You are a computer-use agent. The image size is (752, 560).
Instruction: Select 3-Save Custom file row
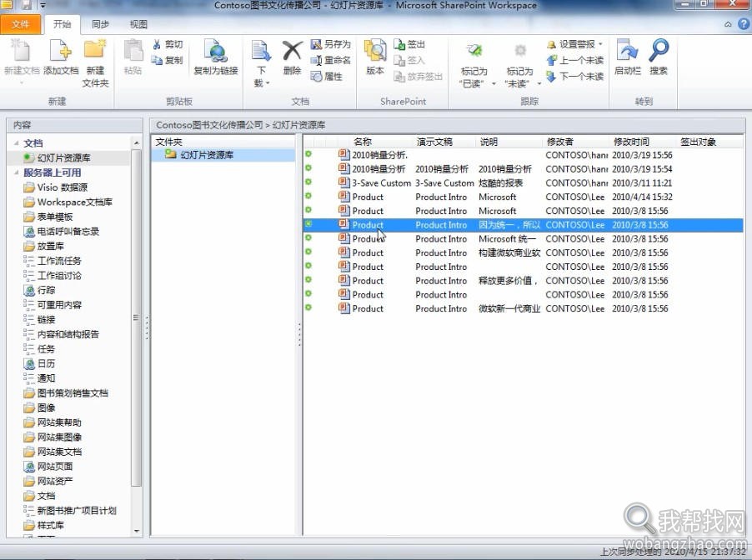click(x=523, y=182)
